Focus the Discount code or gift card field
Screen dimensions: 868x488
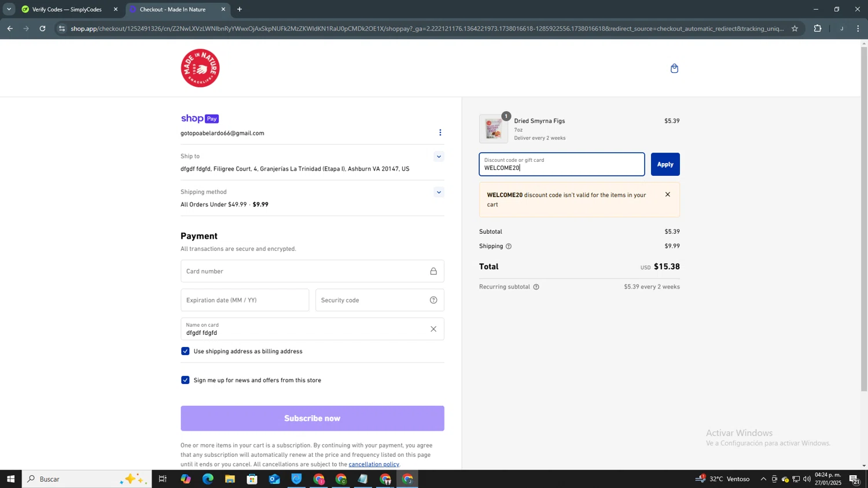point(561,165)
